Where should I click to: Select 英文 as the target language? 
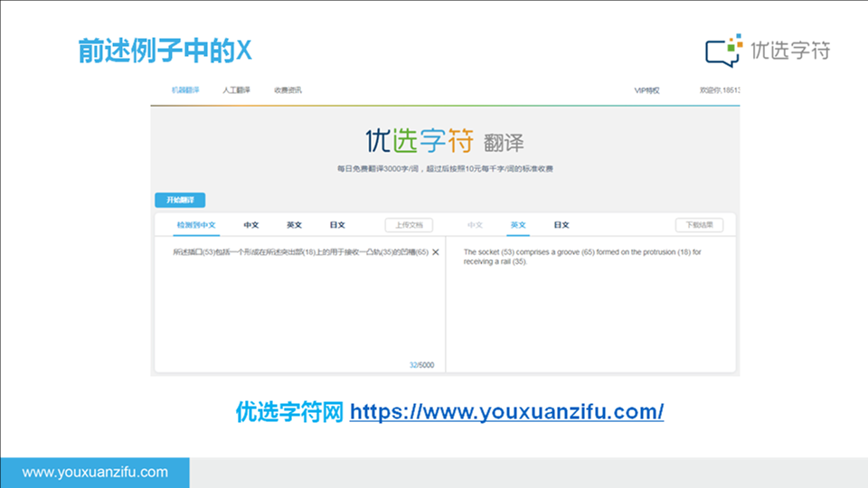tap(518, 225)
